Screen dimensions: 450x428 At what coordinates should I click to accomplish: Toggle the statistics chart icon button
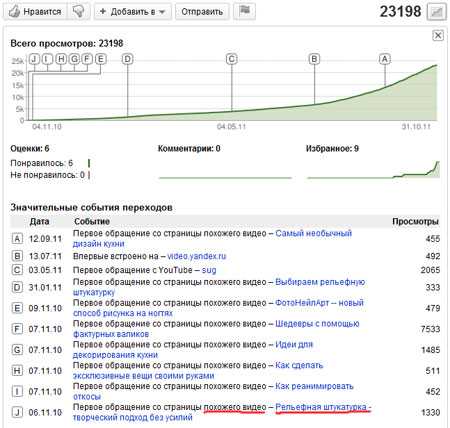[x=437, y=12]
